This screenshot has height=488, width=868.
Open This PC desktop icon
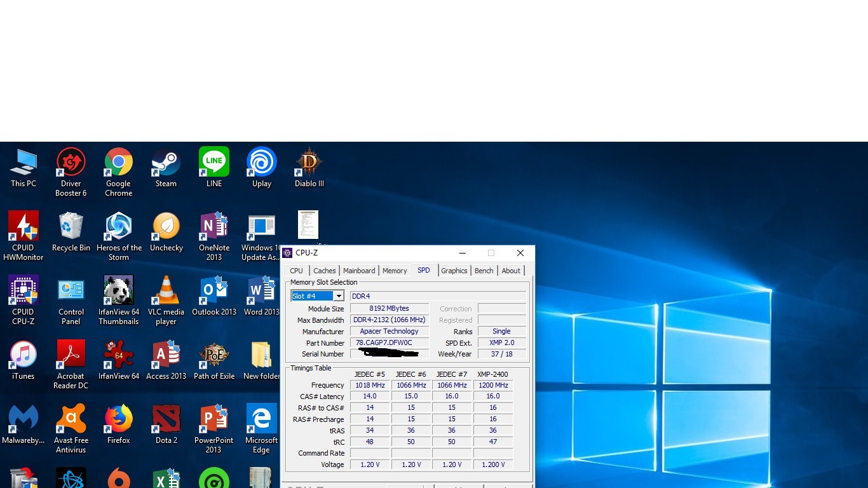[24, 168]
